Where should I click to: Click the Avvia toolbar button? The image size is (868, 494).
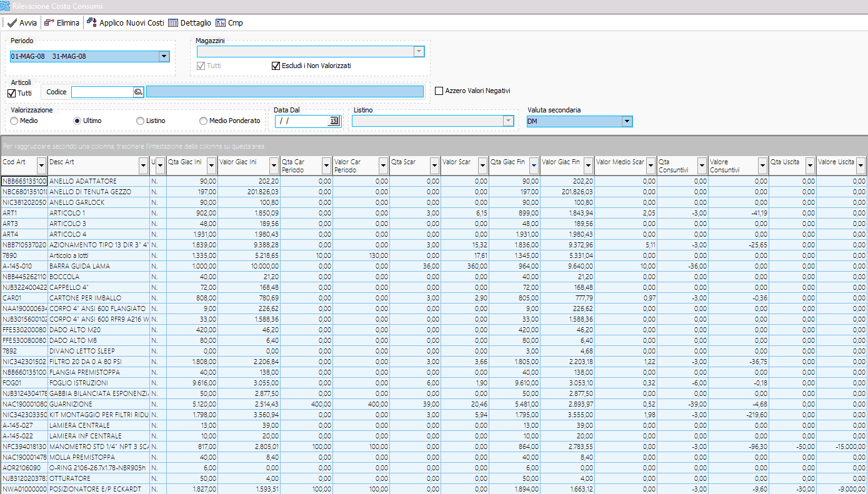pos(22,22)
